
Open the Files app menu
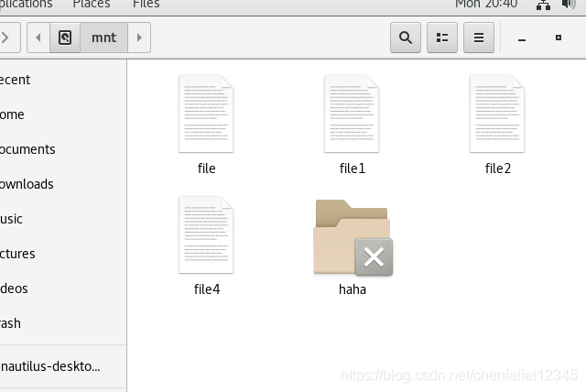click(x=146, y=4)
